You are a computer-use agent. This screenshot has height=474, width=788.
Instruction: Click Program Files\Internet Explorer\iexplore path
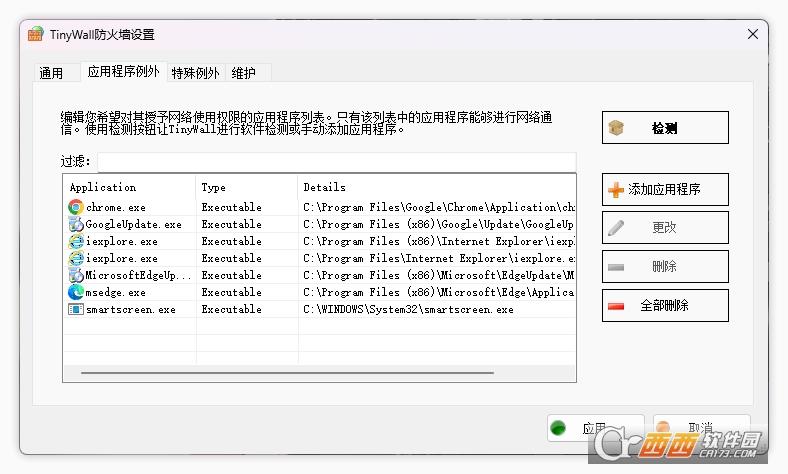coord(439,258)
